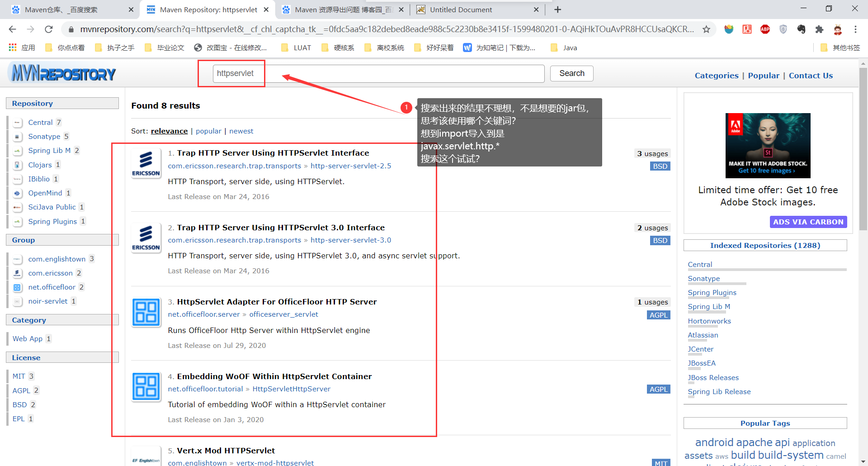Screen dimensions: 868x466
Task: Click the AGPL badge of the third result
Action: point(658,315)
